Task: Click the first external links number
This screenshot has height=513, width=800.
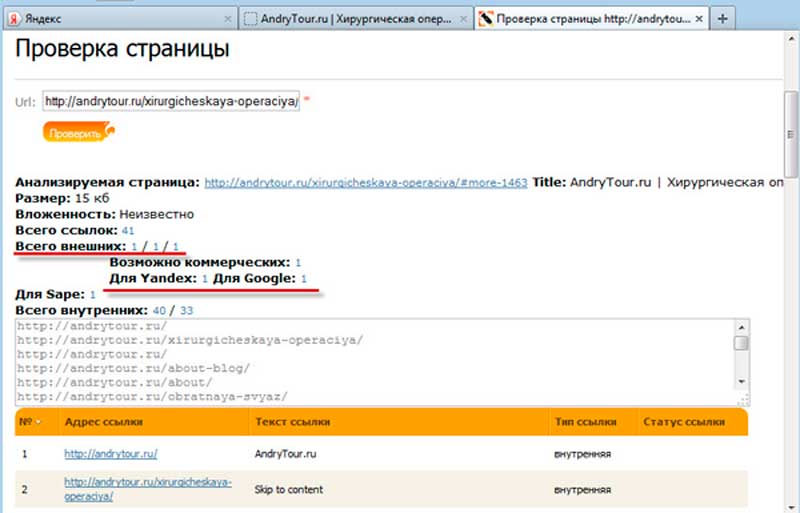Action: tap(134, 247)
